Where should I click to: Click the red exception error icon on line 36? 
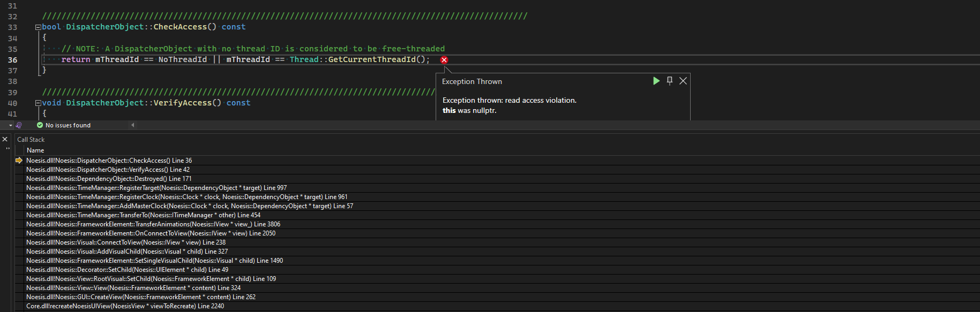444,60
